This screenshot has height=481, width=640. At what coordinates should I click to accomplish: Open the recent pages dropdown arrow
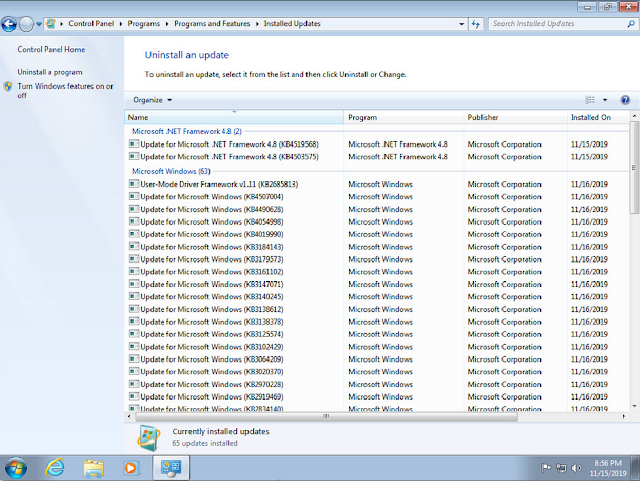(x=39, y=24)
